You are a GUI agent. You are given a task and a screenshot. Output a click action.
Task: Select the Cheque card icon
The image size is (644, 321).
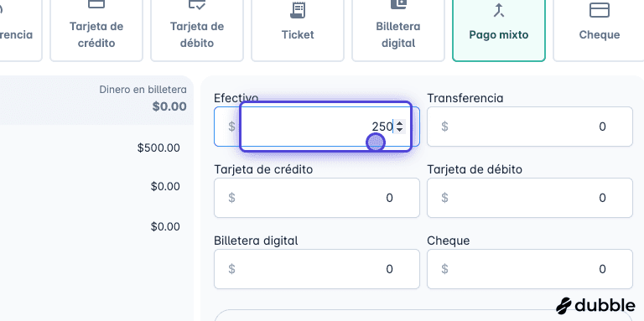[600, 10]
